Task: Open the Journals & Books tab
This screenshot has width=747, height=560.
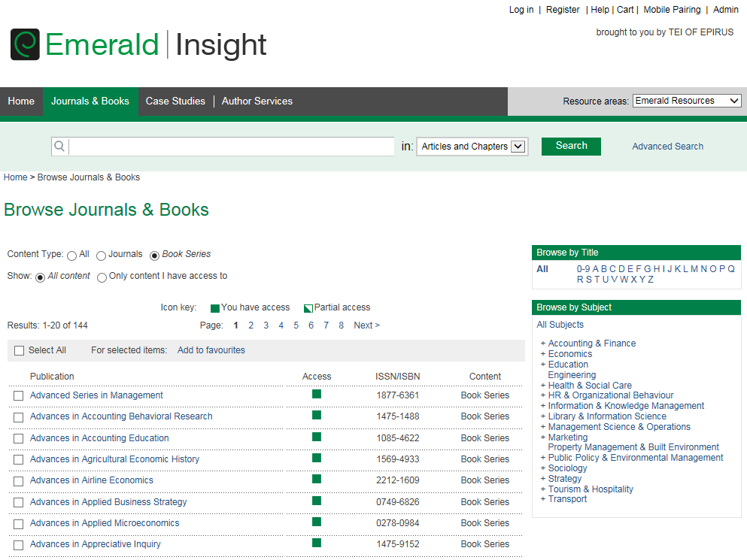Action: click(x=90, y=101)
